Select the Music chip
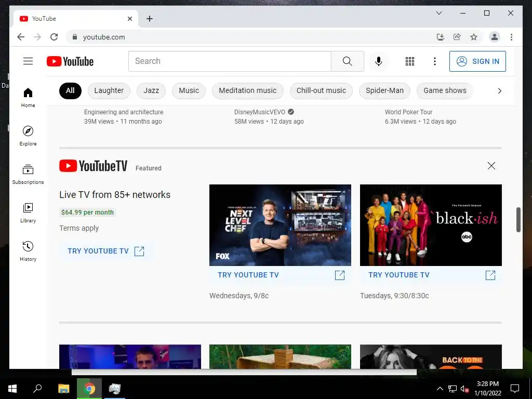The height and width of the screenshot is (399, 532). [x=189, y=90]
